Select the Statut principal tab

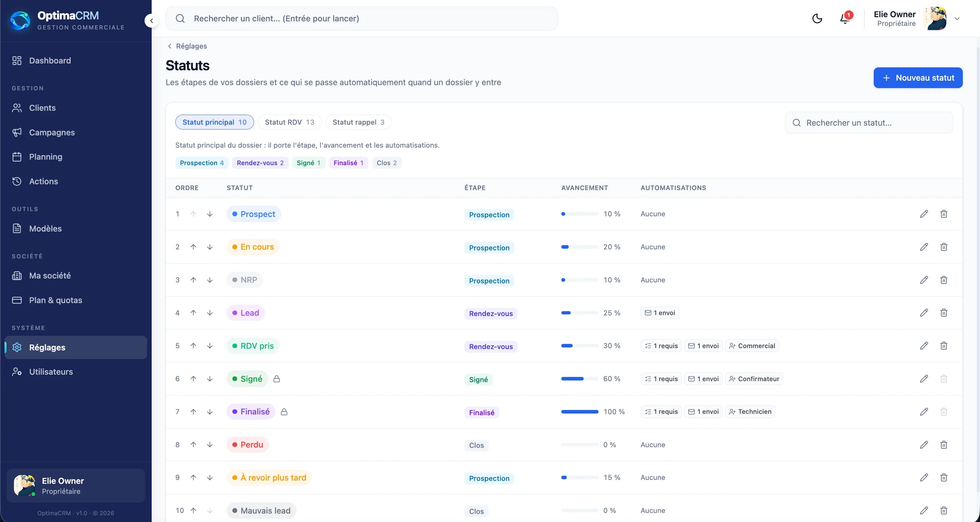(215, 122)
